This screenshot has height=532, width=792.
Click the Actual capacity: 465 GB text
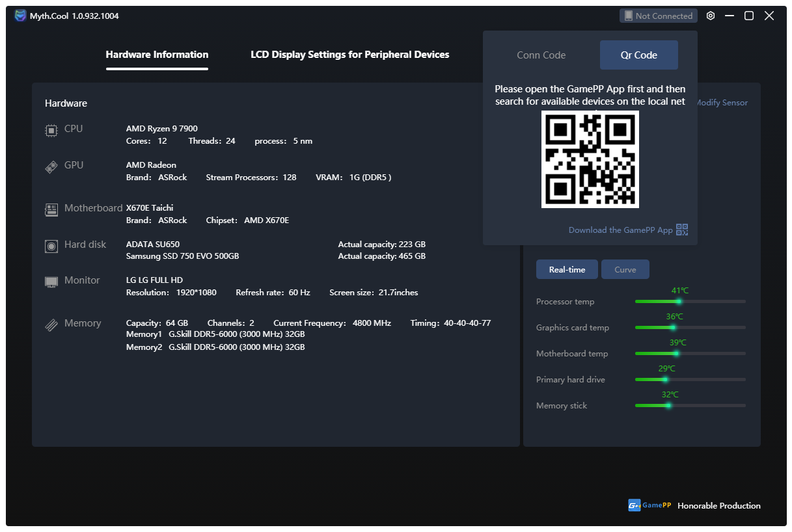pyautogui.click(x=382, y=256)
